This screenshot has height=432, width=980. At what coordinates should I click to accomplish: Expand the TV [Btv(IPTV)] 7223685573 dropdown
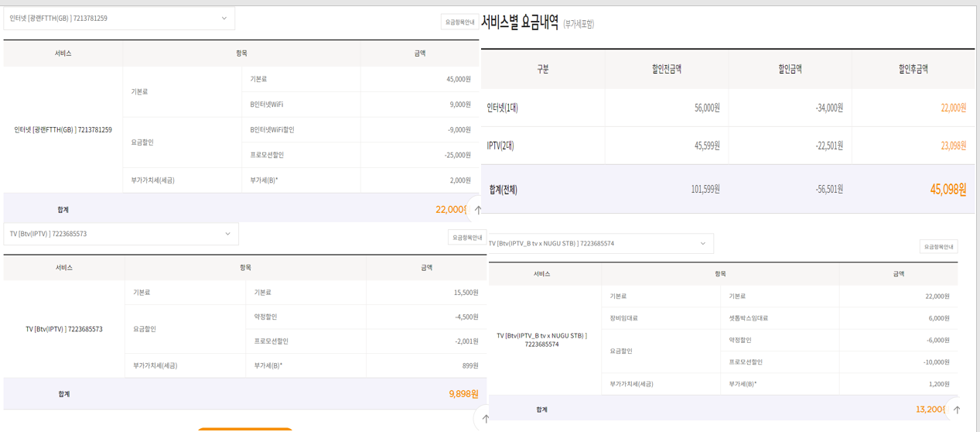coord(121,234)
